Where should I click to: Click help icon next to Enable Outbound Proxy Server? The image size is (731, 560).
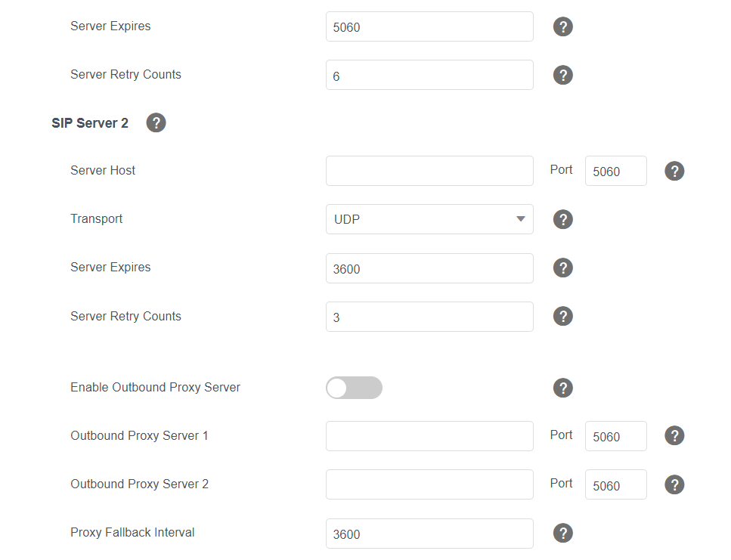click(x=562, y=388)
